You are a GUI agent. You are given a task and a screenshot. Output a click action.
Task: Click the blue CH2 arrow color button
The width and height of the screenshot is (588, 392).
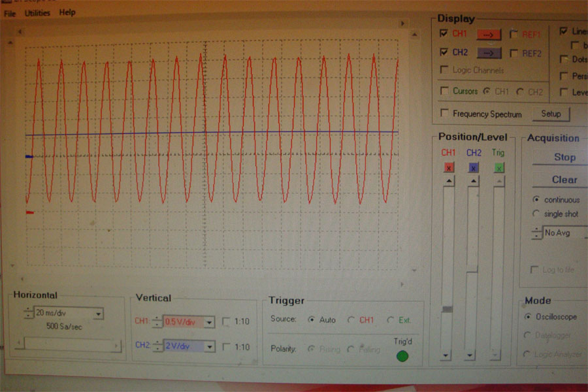point(488,53)
